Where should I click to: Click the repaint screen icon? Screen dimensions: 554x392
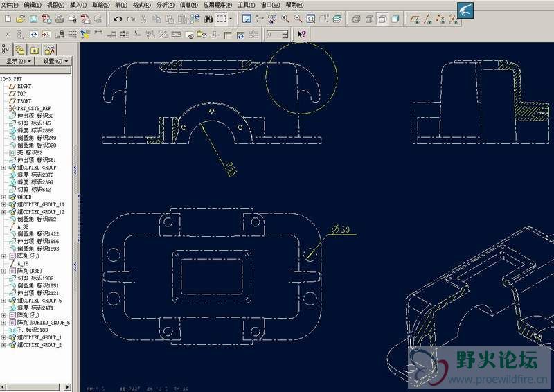[x=247, y=19]
